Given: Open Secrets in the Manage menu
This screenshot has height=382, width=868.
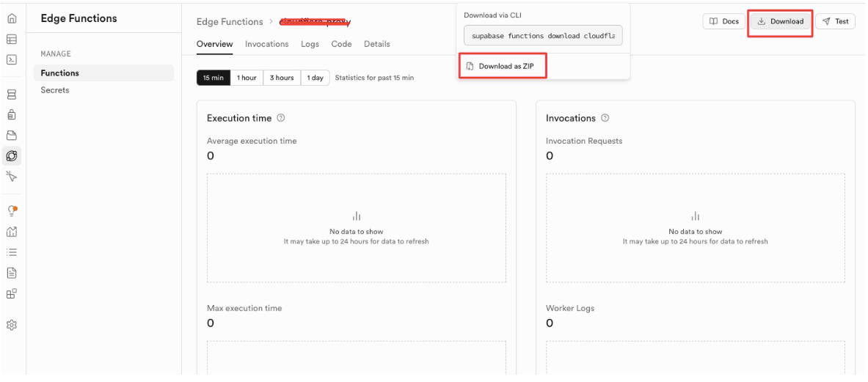Looking at the screenshot, I should coord(55,90).
